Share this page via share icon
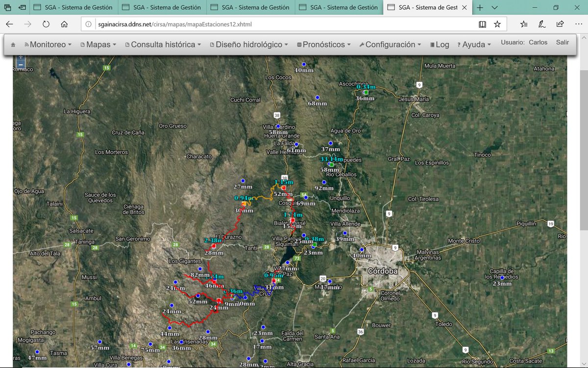Viewport: 588px width, 368px height. (x=560, y=24)
